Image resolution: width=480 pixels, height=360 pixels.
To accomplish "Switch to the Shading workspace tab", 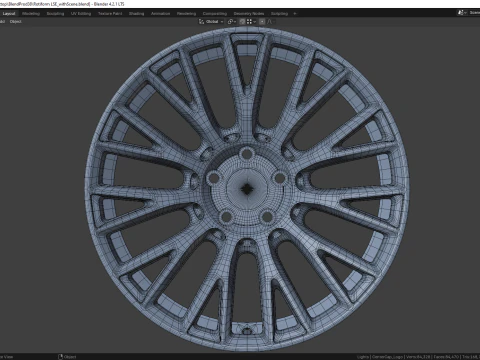I will pos(137,14).
